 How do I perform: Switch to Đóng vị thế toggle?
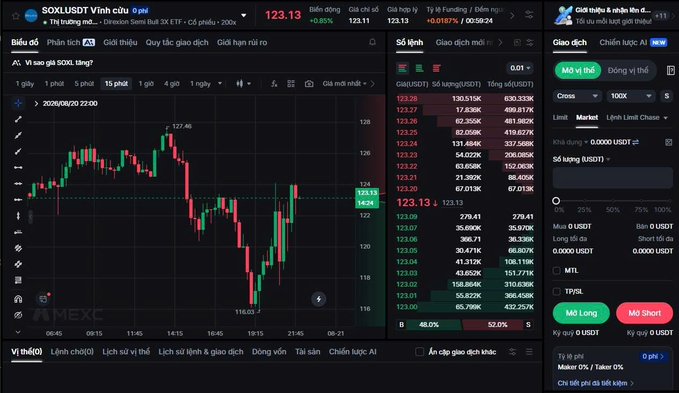[x=628, y=70]
